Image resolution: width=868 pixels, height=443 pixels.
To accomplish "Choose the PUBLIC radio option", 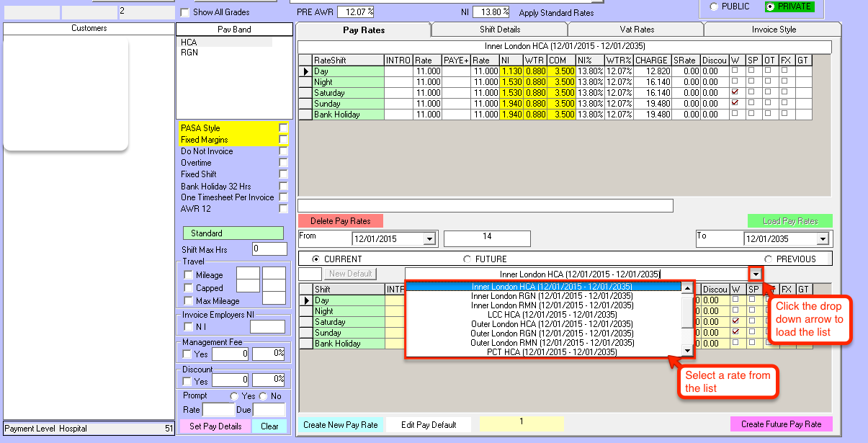I will [x=714, y=6].
